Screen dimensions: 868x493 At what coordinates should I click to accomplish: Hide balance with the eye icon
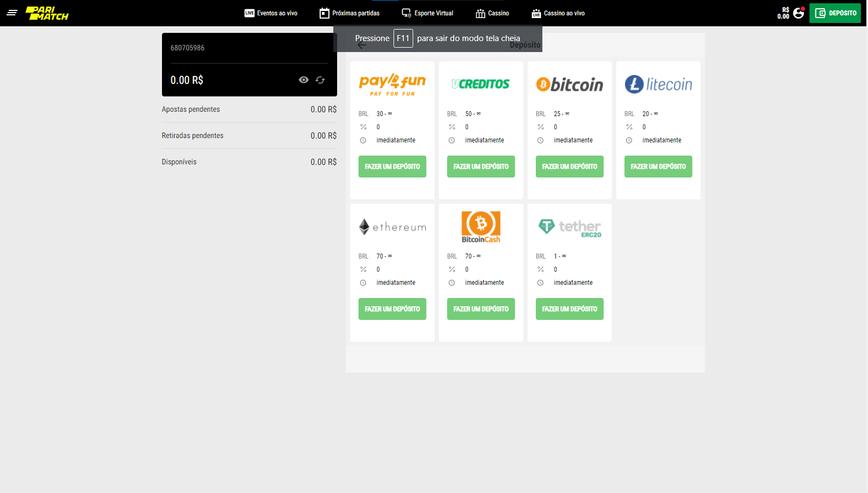304,80
